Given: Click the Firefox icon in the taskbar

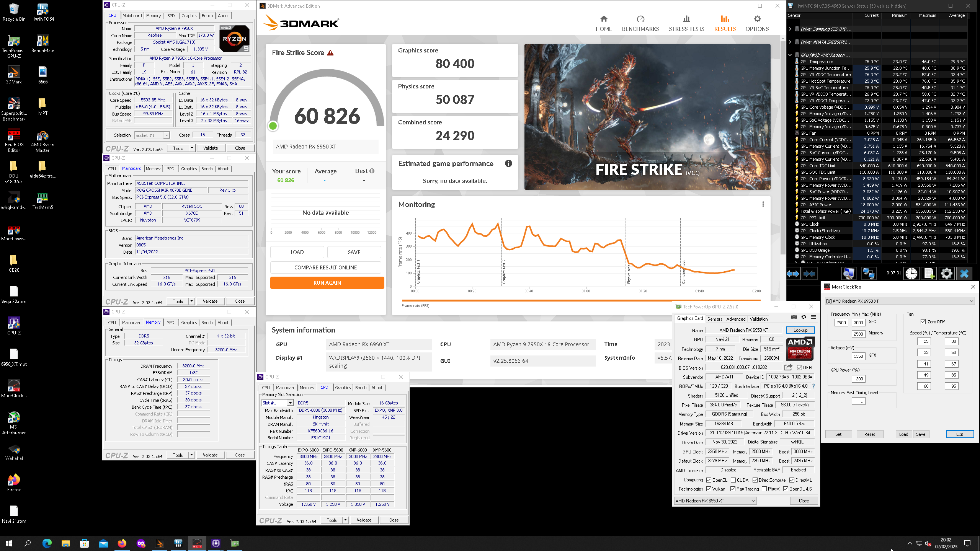Looking at the screenshot, I should (122, 543).
